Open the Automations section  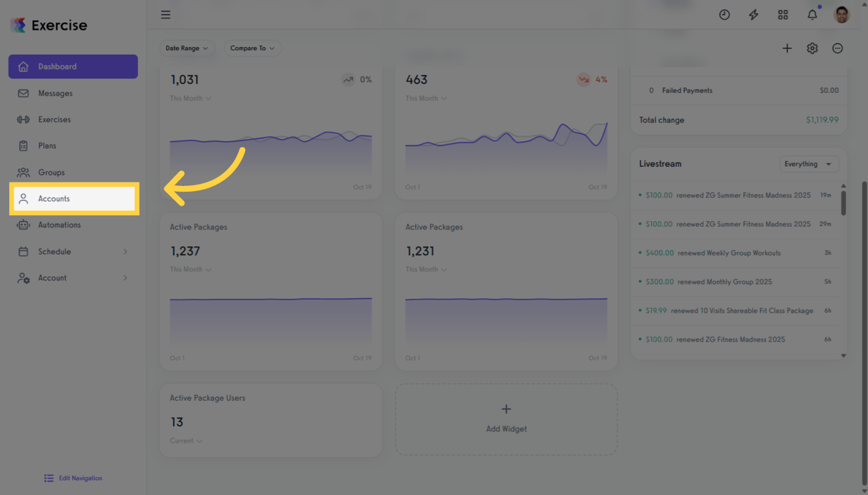coord(59,224)
